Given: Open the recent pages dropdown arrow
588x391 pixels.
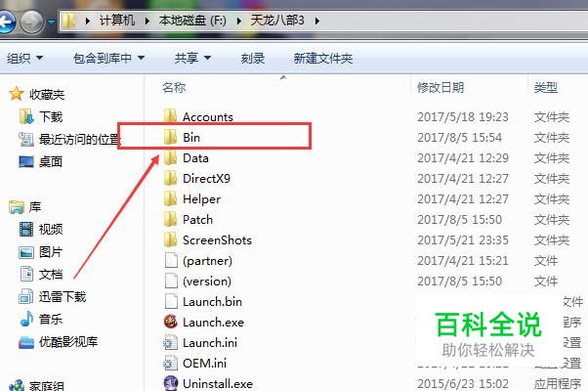Looking at the screenshot, I should click(51, 22).
